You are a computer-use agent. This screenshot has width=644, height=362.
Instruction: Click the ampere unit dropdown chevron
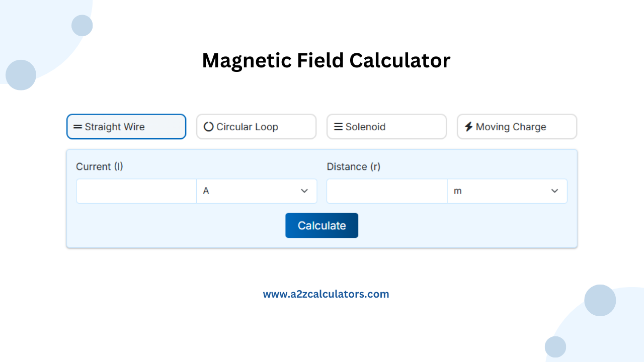304,191
